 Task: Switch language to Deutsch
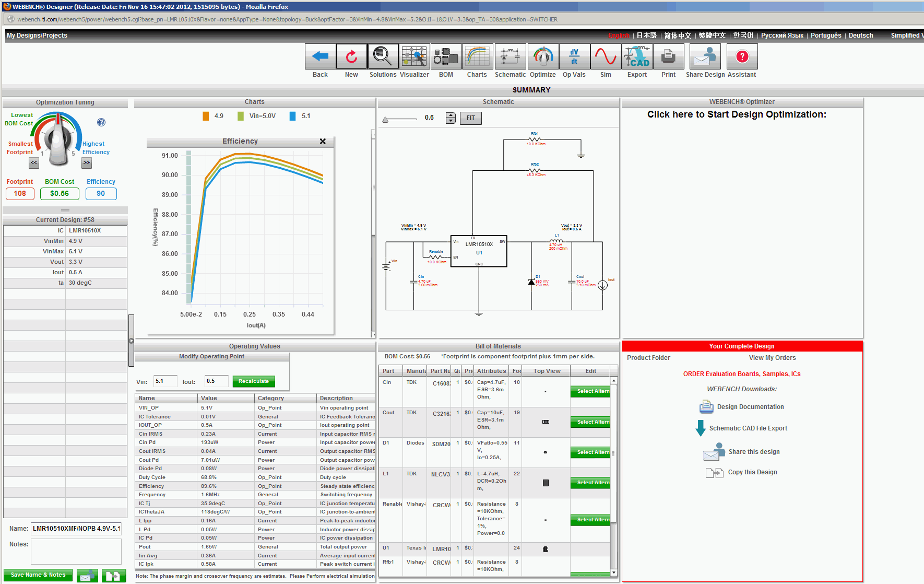click(861, 36)
